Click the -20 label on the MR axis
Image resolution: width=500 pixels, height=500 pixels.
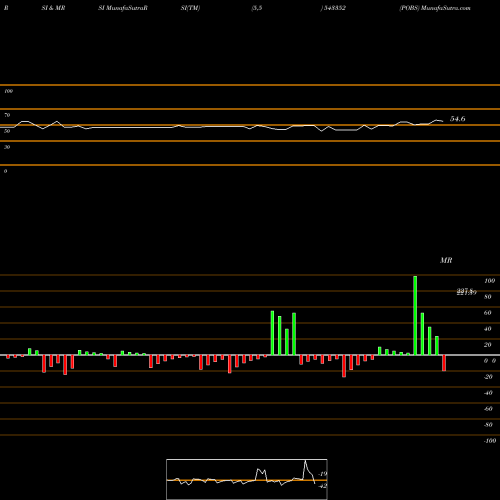pos(488,377)
